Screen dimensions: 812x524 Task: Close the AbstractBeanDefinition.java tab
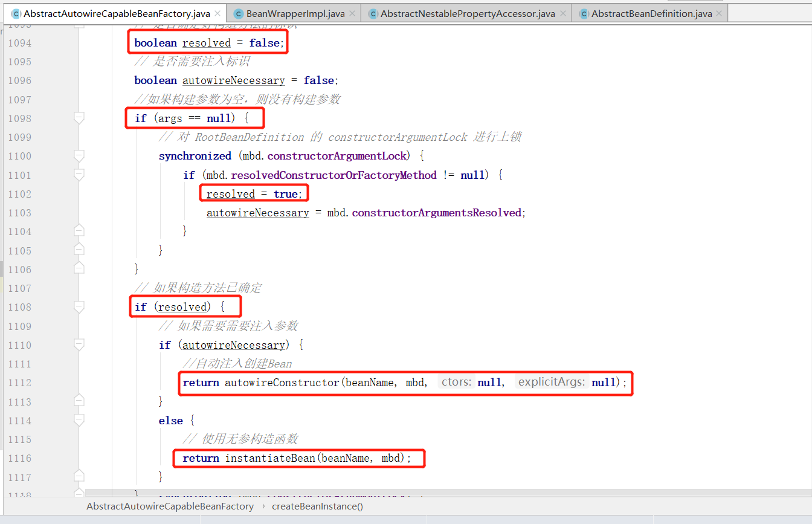(x=719, y=13)
